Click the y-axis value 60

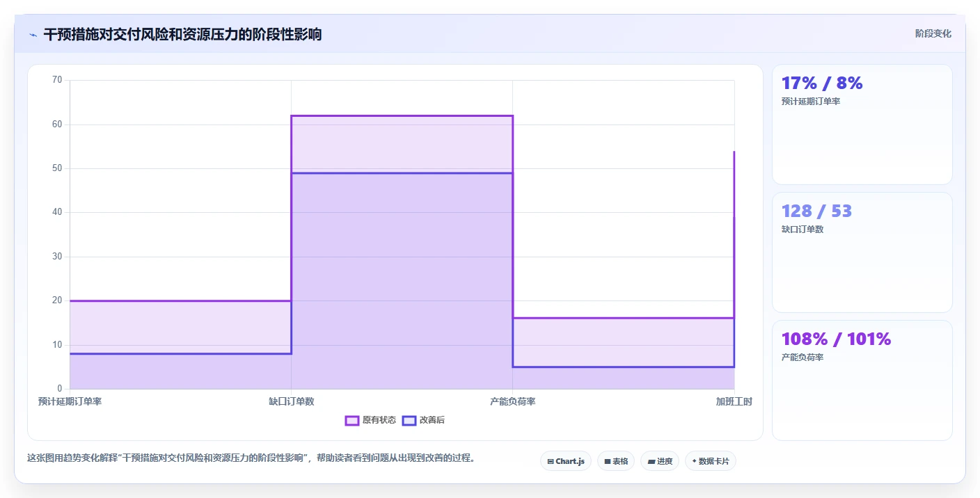[57, 124]
